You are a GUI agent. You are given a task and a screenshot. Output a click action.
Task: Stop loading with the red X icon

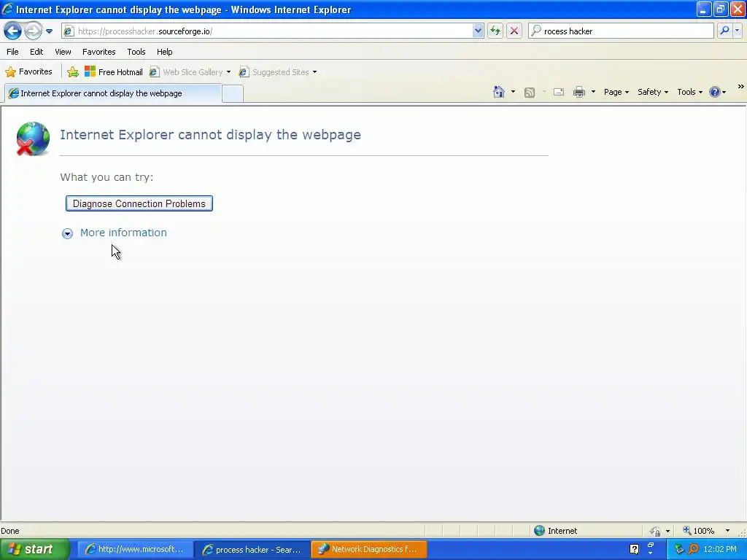point(514,31)
